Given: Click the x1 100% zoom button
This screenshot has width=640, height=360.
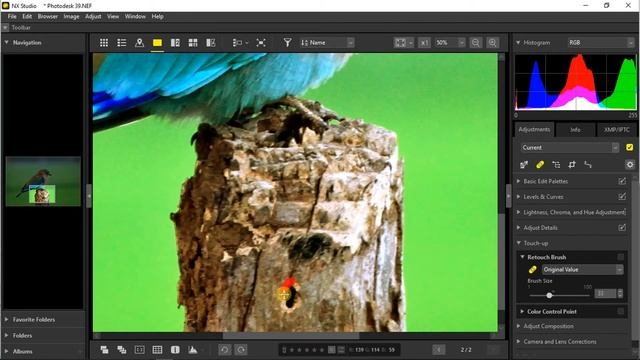Looking at the screenshot, I should pos(424,42).
